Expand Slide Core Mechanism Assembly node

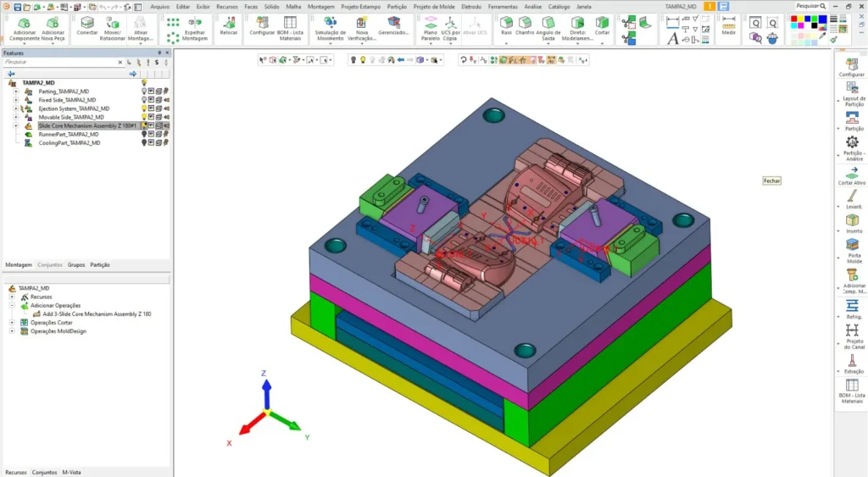(x=16, y=125)
